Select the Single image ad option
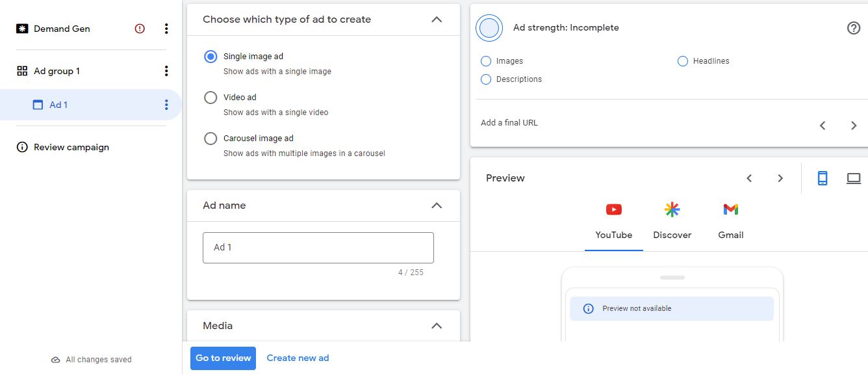Screen dimensions: 868x374 coord(211,57)
